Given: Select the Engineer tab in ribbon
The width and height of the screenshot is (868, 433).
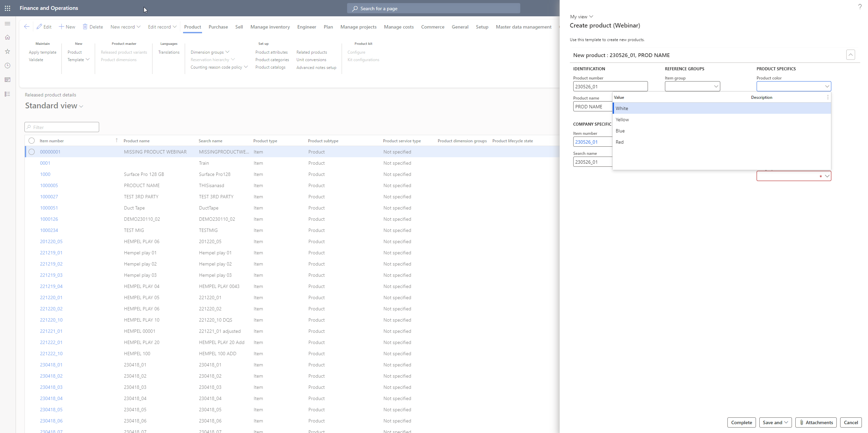Looking at the screenshot, I should pyautogui.click(x=307, y=26).
